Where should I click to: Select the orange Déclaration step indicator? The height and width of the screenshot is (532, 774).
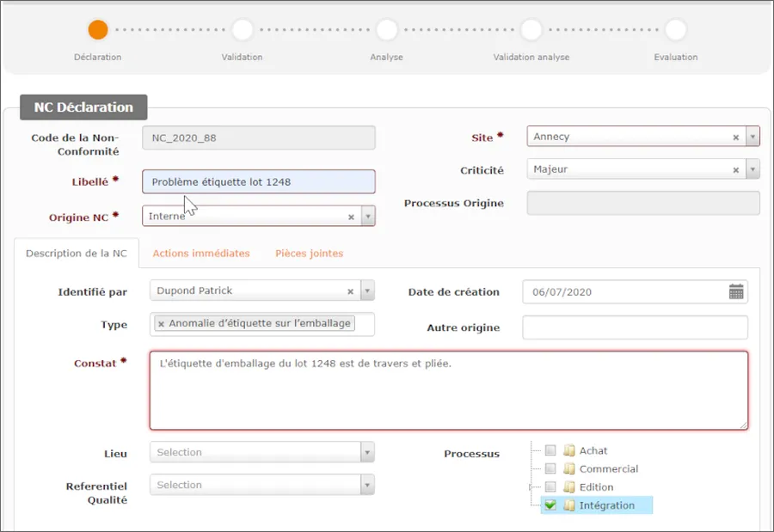[x=97, y=28]
